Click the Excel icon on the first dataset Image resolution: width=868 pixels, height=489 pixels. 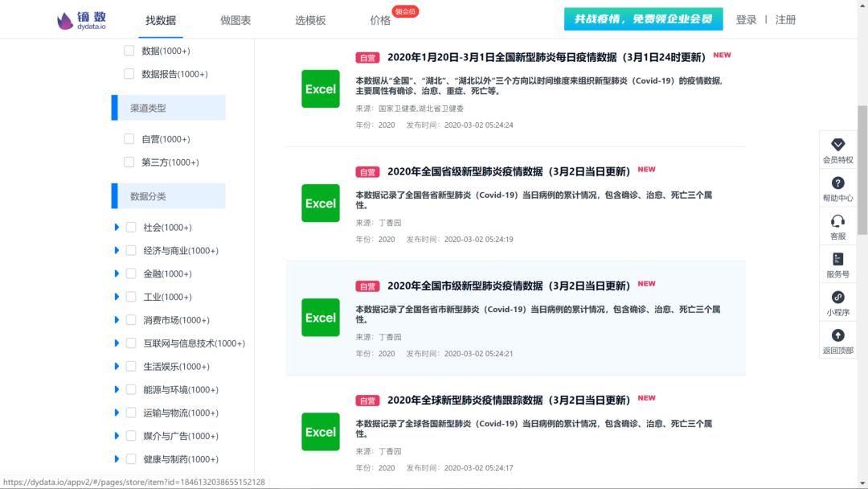[320, 88]
